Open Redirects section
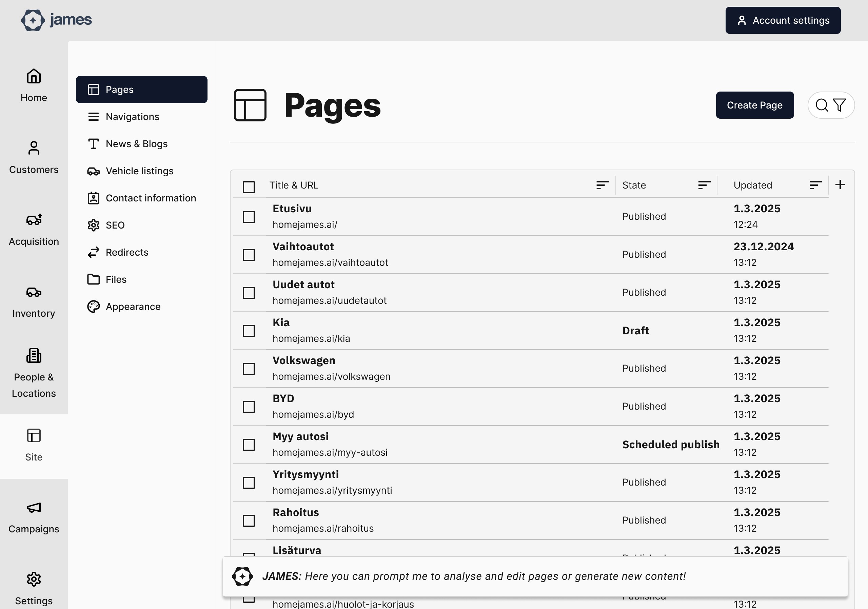 click(x=141, y=253)
